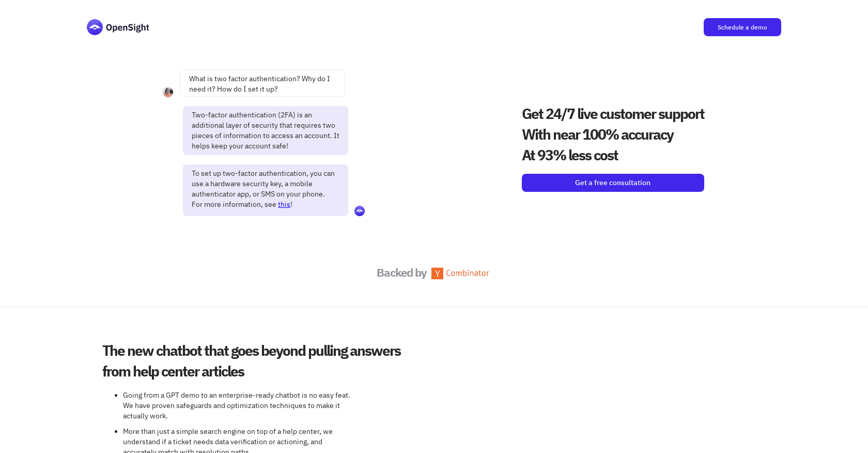Image resolution: width=868 pixels, height=453 pixels.
Task: Click the 'from help center articles' heading line
Action: click(x=173, y=371)
